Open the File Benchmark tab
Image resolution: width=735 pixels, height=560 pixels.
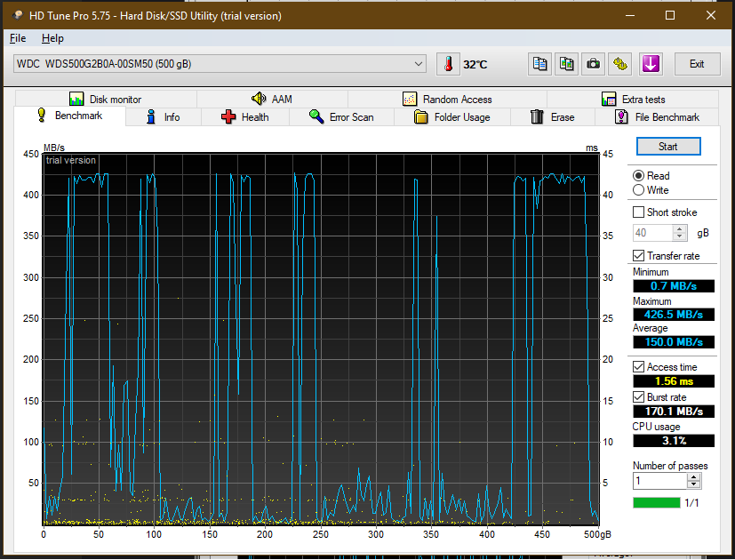(x=657, y=117)
